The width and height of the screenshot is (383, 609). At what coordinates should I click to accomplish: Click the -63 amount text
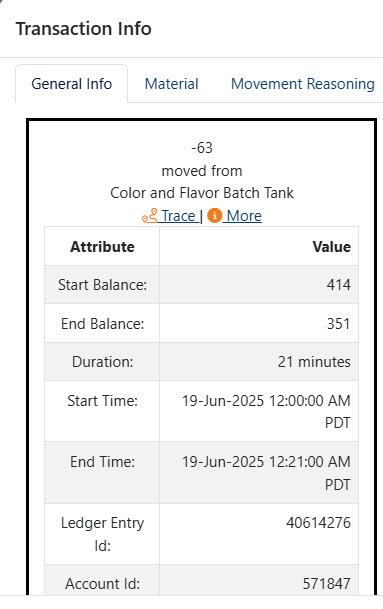[x=202, y=148]
